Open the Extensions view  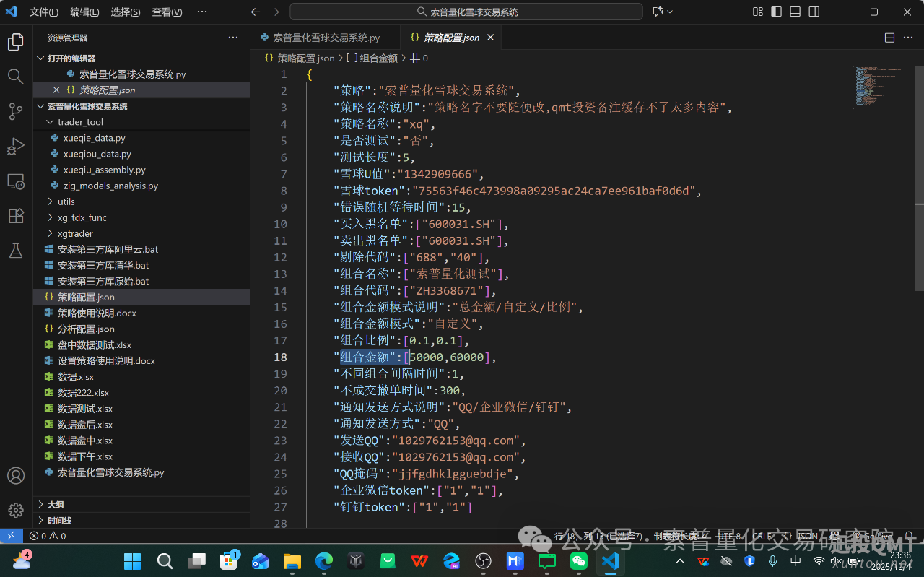point(16,216)
